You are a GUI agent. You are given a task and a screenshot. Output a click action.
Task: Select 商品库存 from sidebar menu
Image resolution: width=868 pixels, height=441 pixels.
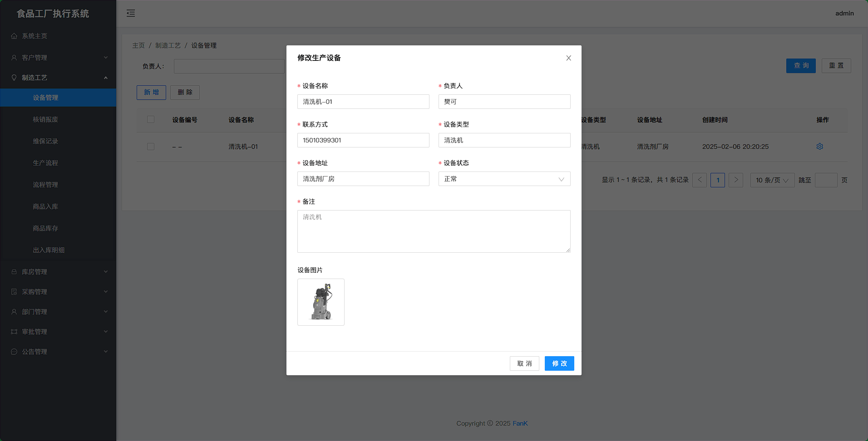click(45, 228)
